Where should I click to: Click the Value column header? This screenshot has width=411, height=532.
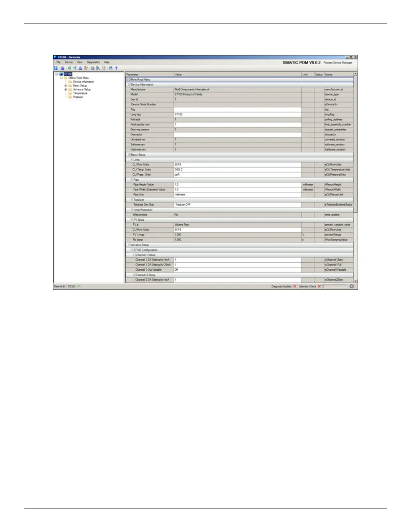tap(237, 74)
